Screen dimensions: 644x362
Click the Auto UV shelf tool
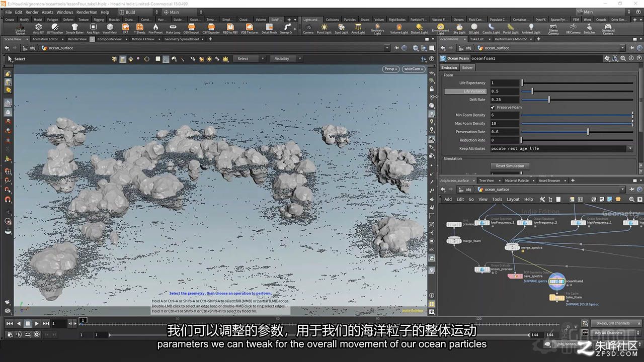pos(38,29)
